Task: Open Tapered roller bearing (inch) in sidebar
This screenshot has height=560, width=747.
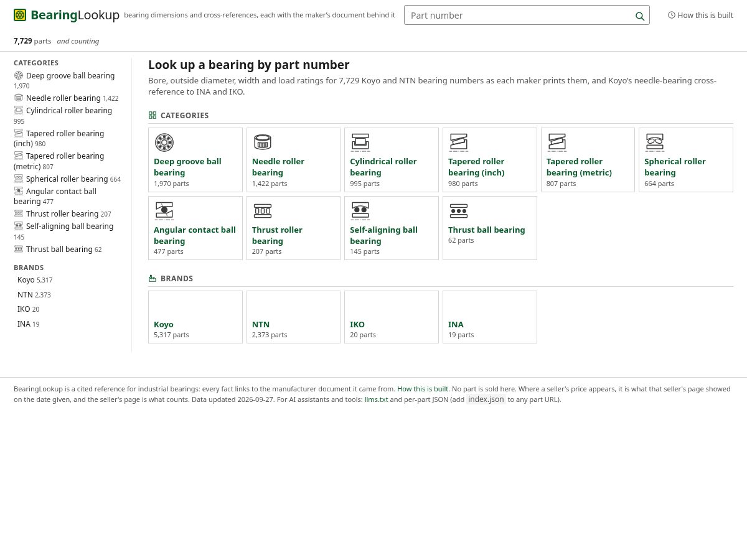Action: (59, 138)
